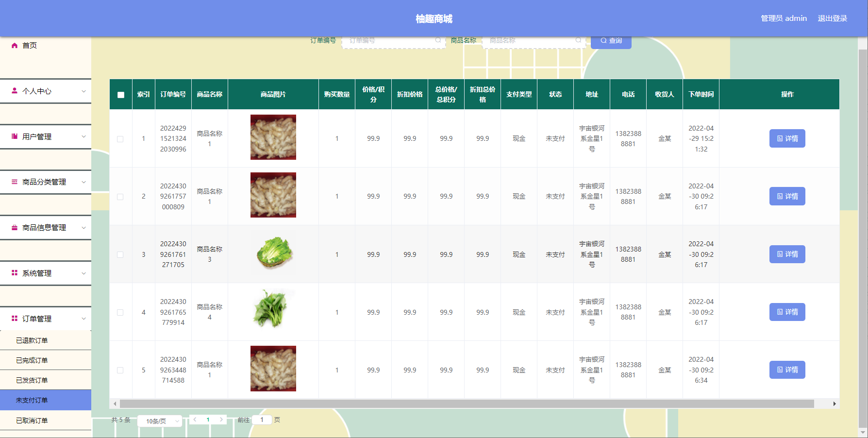
Task: Click the person icon for 个人中心
Action: point(15,91)
